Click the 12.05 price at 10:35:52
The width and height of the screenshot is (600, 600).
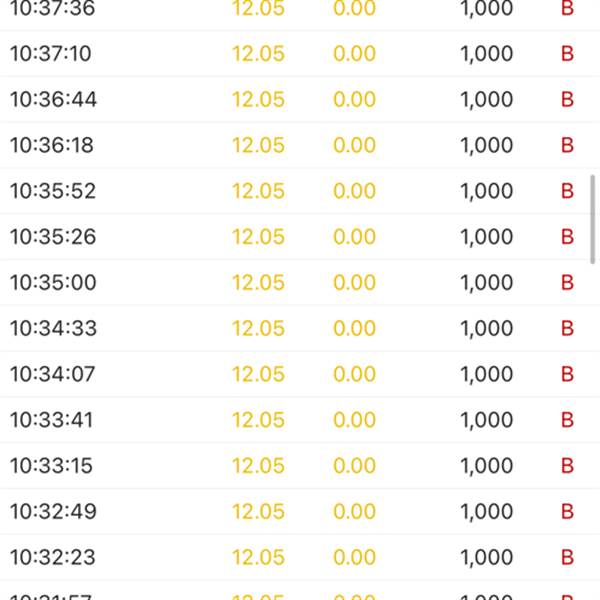click(258, 191)
